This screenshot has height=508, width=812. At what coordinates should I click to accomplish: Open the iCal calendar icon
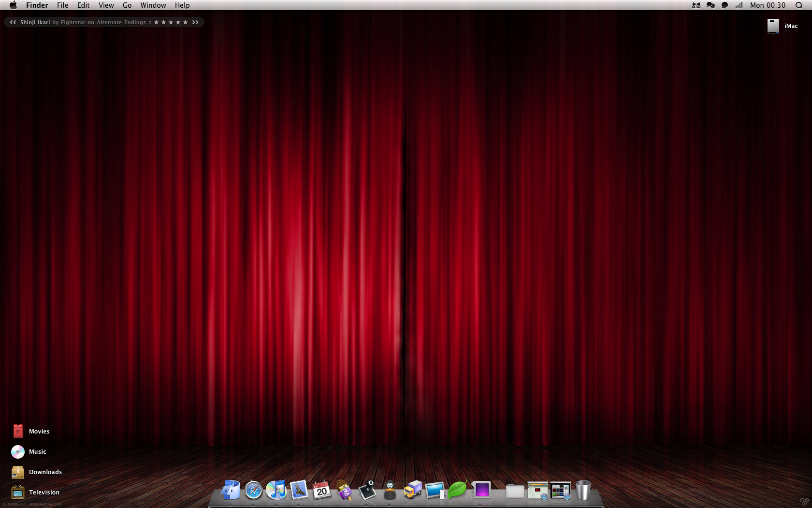click(321, 491)
